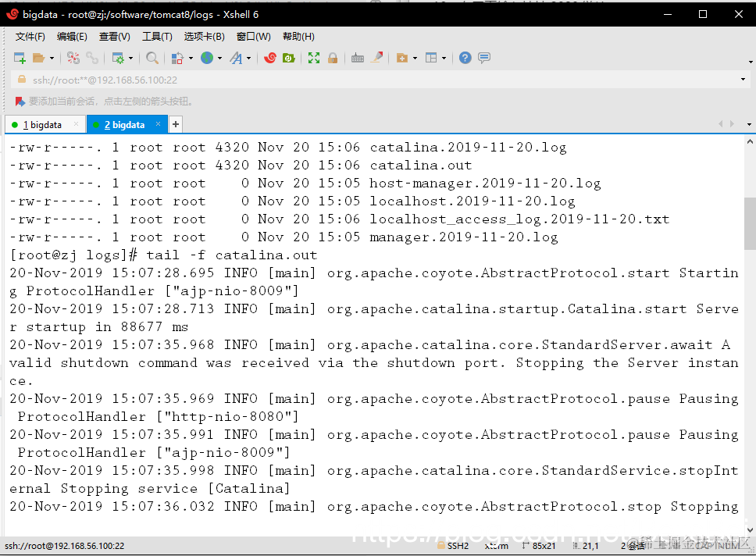Click the bookmark flag add-session icon

pyautogui.click(x=20, y=102)
